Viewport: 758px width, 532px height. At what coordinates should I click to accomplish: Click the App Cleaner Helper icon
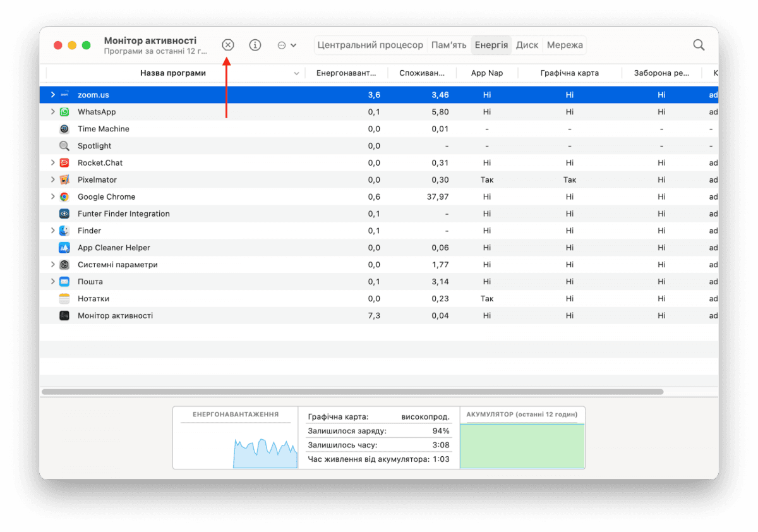coord(64,248)
